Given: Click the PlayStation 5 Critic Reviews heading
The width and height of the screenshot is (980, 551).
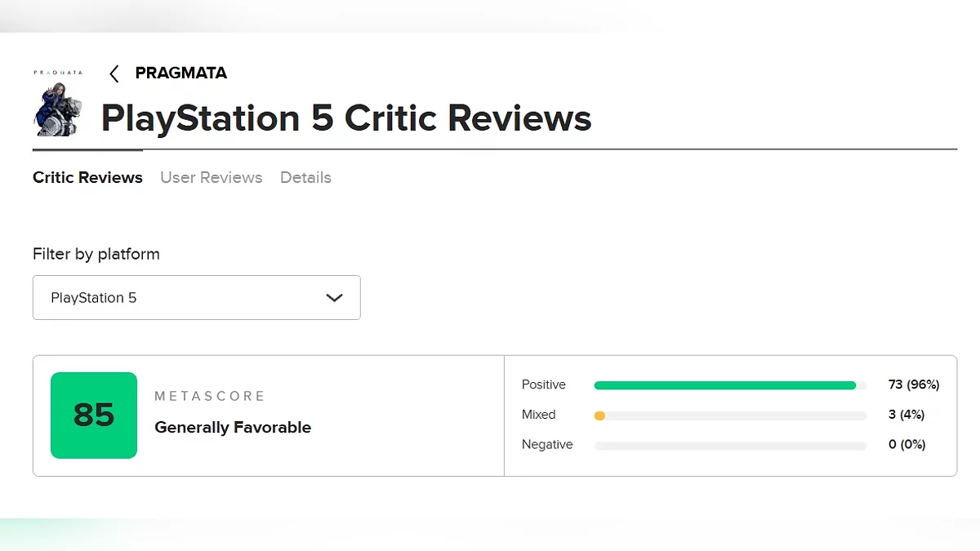Looking at the screenshot, I should [345, 118].
